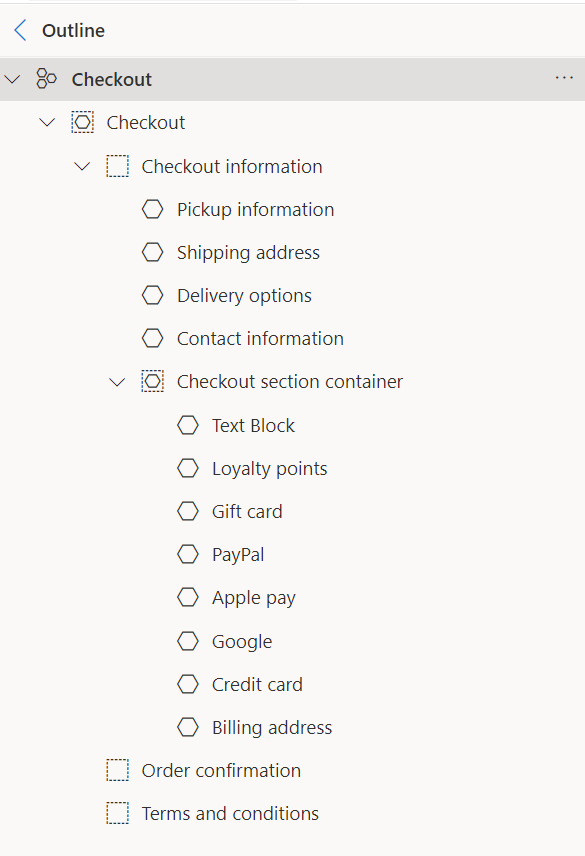Click the Gift card hexagon icon
The image size is (585, 856).
(x=188, y=511)
